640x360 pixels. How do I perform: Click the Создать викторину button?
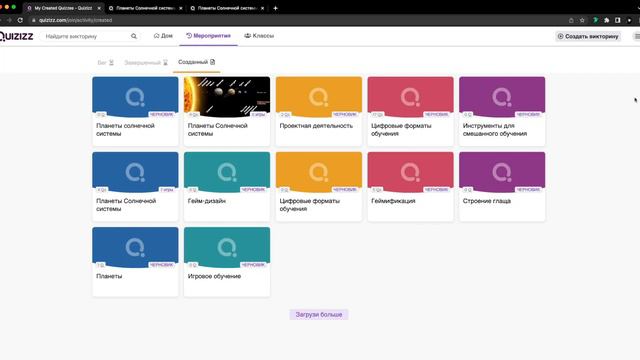[588, 36]
